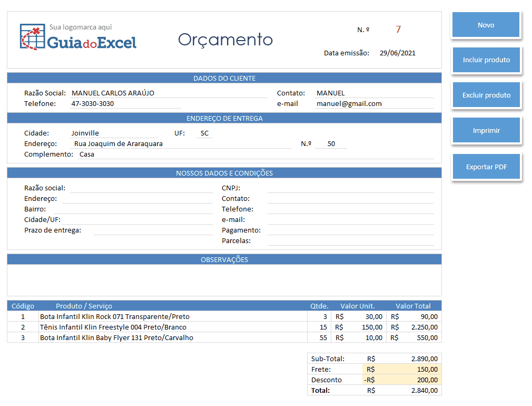Screen dimensions: 532x406
Task: Select the Frete value cell 150,00
Action: pos(402,369)
